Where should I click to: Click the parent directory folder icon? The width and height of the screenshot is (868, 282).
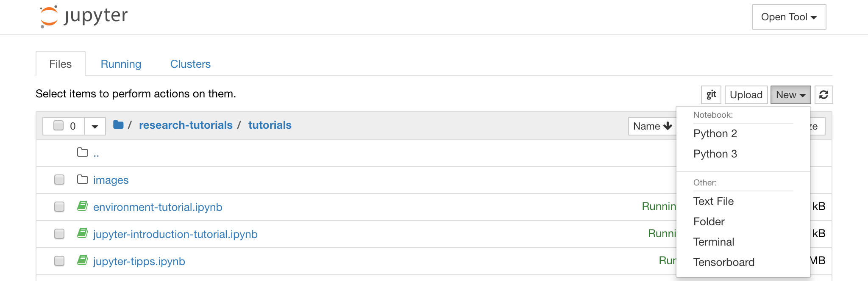click(83, 152)
